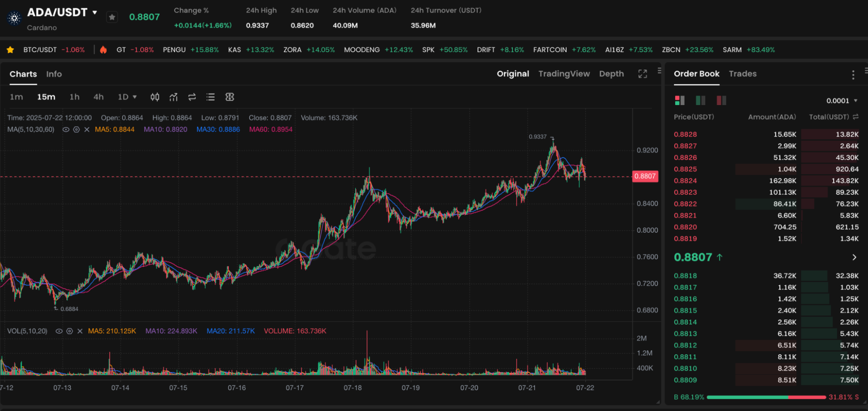Click the MA60: 0.8954 legend value
Viewport: 868px width, 411px height.
(271, 129)
